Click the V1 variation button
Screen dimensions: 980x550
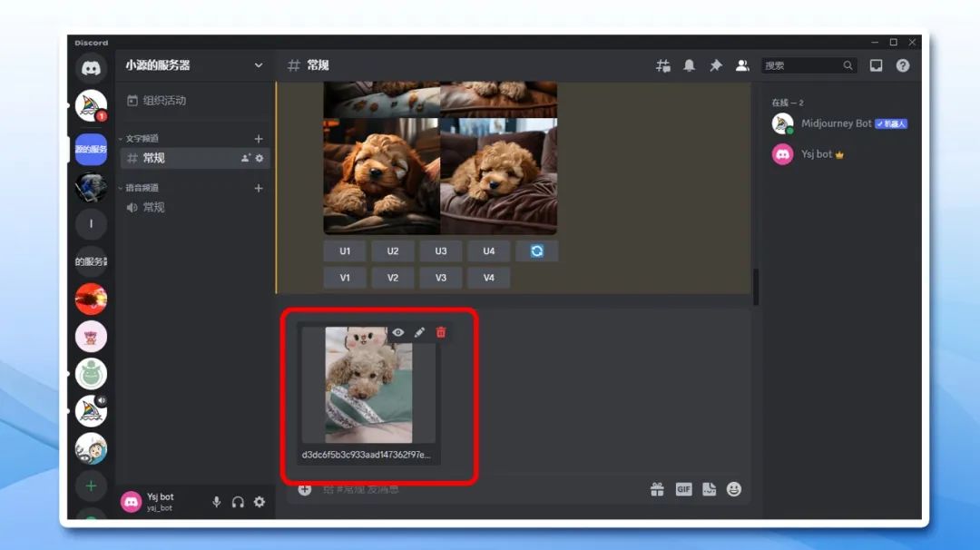345,278
